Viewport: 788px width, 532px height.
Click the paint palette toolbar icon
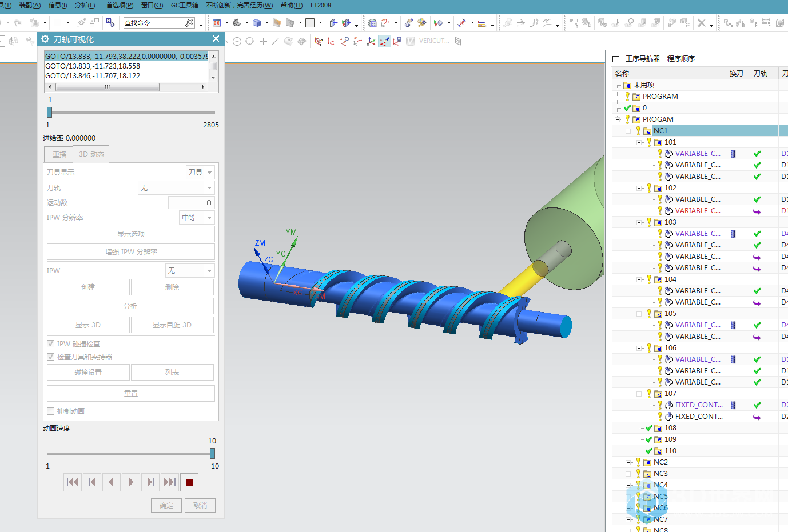421,23
